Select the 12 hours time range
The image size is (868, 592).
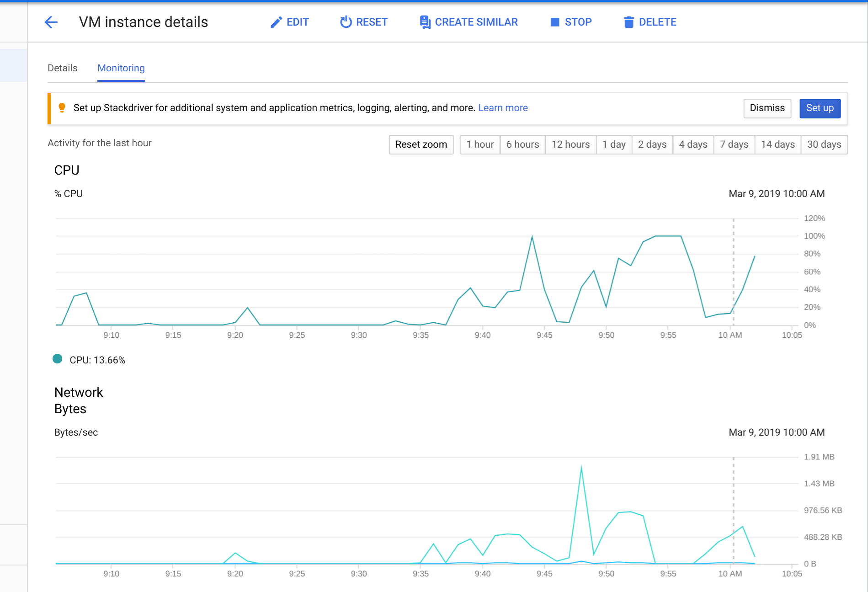[570, 144]
